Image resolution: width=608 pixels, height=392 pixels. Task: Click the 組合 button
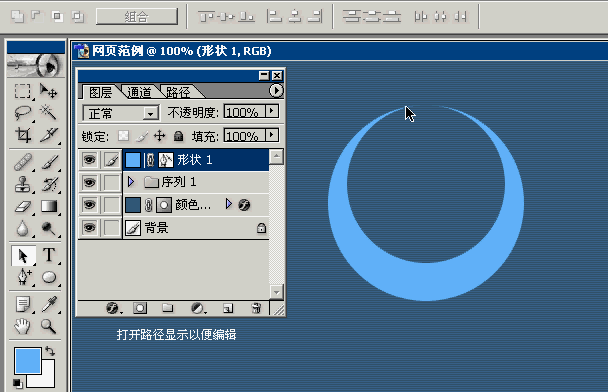pos(137,16)
